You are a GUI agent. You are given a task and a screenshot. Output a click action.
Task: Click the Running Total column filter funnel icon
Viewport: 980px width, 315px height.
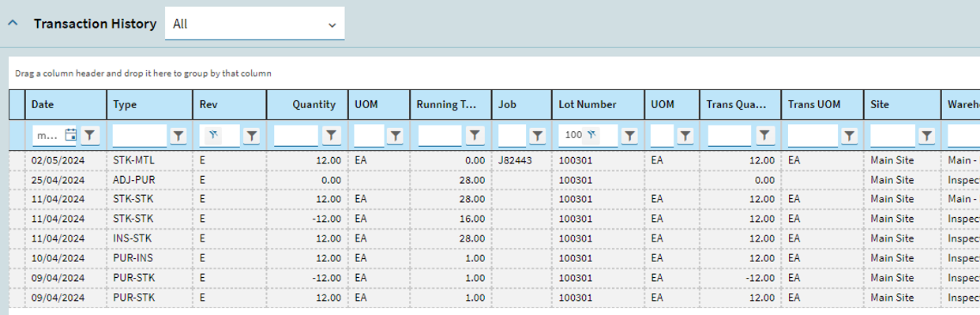point(474,136)
